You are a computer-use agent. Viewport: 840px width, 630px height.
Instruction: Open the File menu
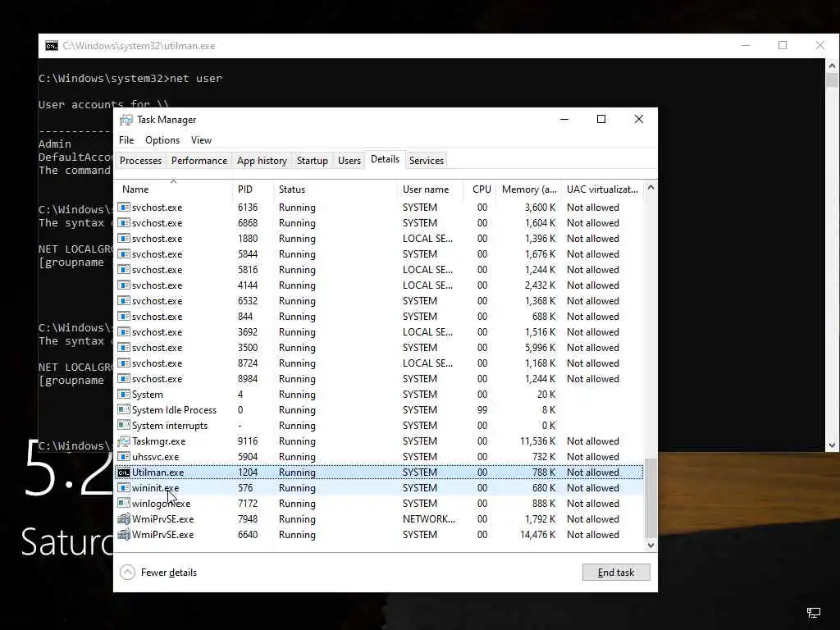pos(126,140)
